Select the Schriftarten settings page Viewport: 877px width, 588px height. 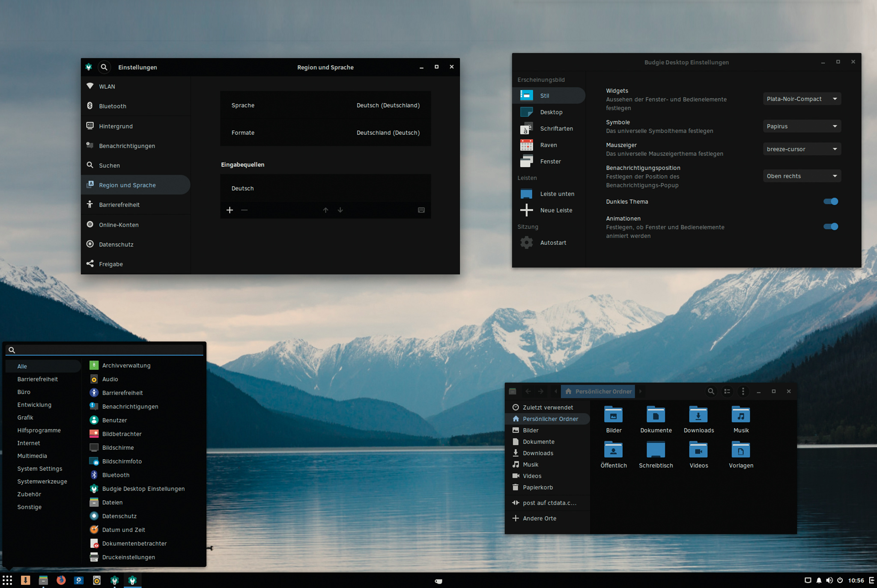(556, 128)
